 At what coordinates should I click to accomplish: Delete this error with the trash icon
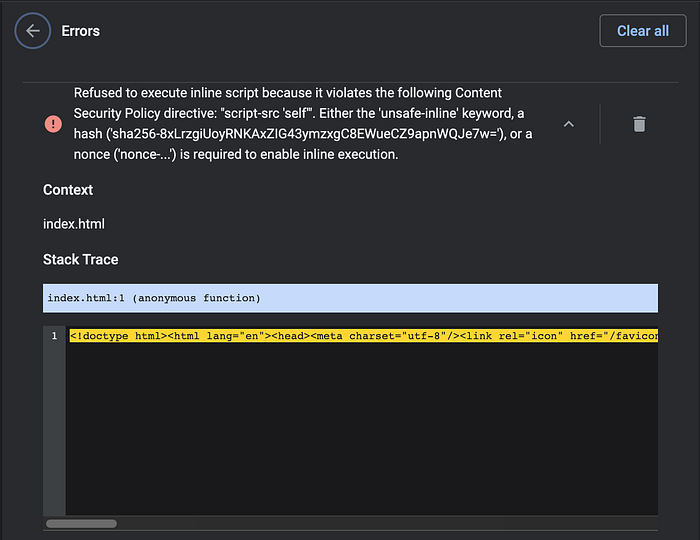[x=639, y=124]
